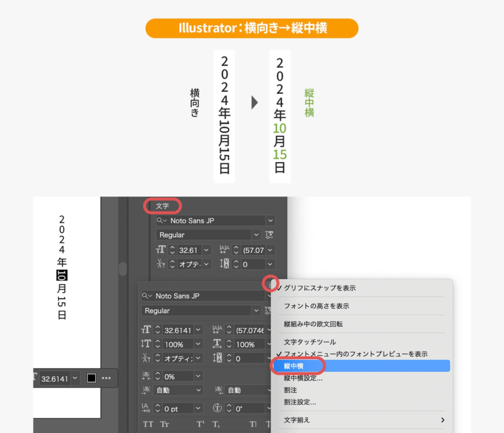The image size is (504, 433).
Task: Switch to the 文字 panel tab
Action: [x=163, y=206]
